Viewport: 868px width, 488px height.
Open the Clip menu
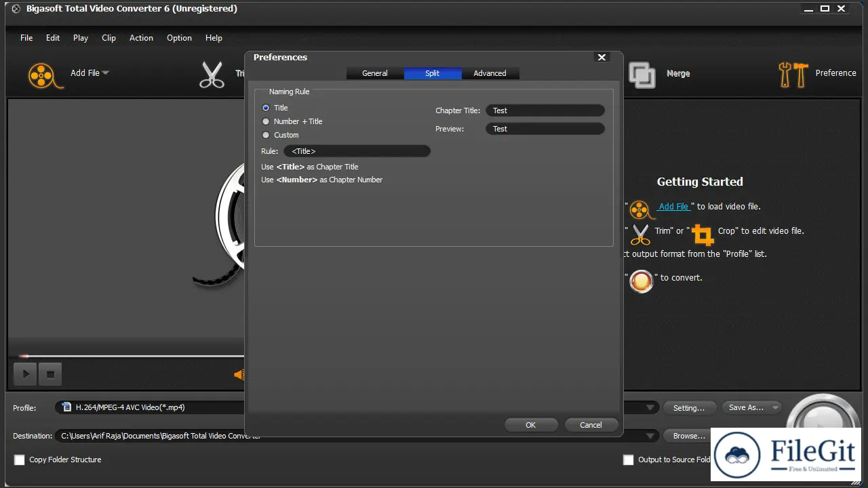[x=108, y=38]
